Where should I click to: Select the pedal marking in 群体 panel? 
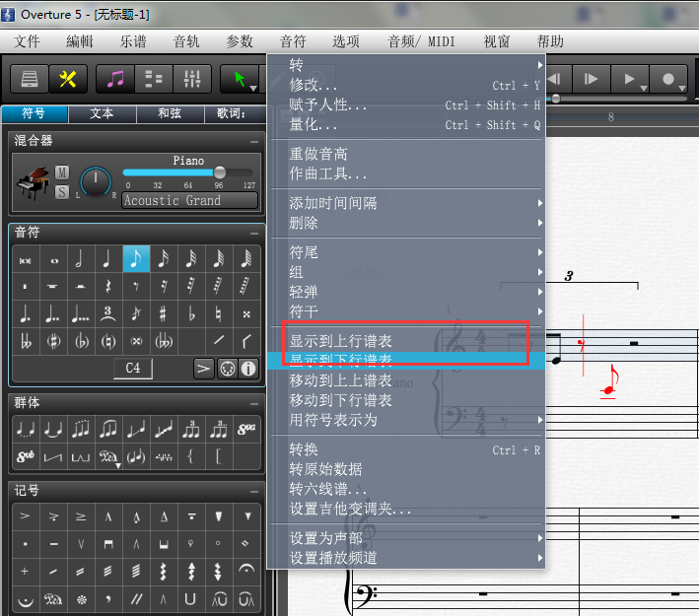[x=108, y=456]
